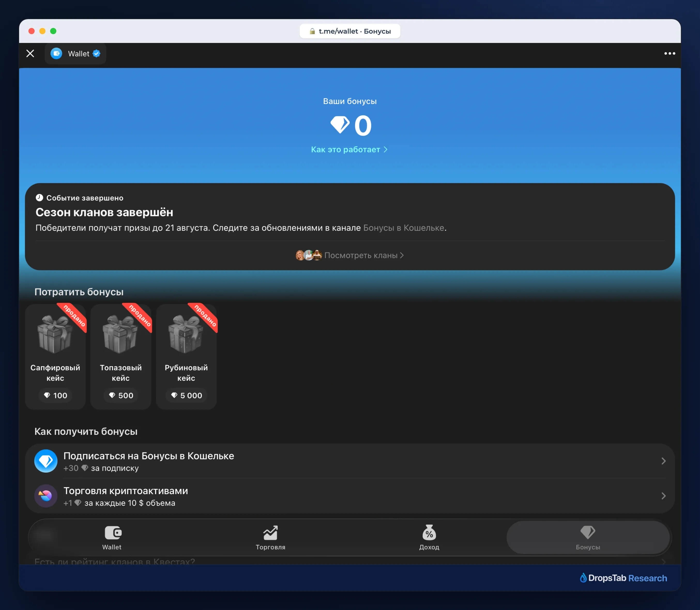The height and width of the screenshot is (610, 700).
Task: Click the verified badge next to Wallet
Action: [97, 54]
